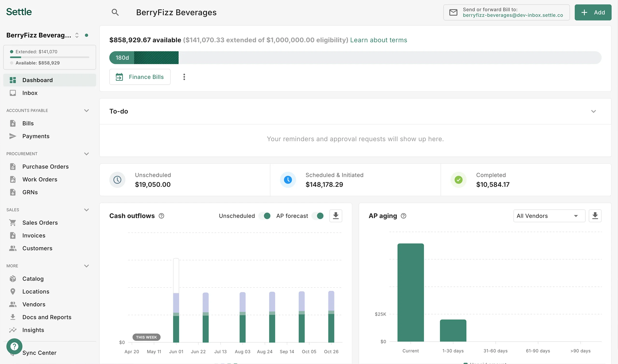Click the Add button

(x=593, y=12)
